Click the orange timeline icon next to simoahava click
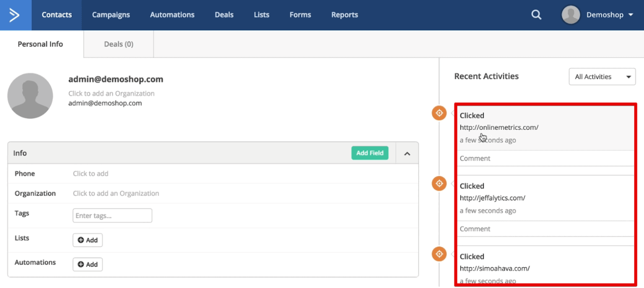 (x=439, y=254)
